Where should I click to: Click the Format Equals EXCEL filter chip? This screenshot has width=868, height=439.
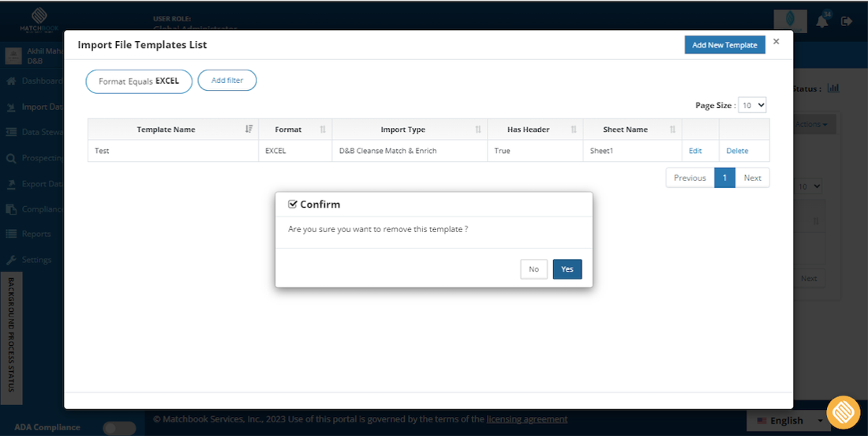pos(139,81)
